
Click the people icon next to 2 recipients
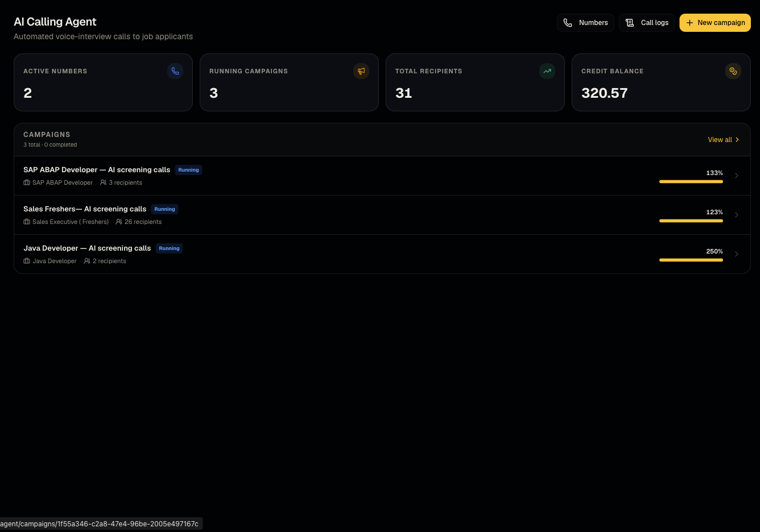coord(87,261)
